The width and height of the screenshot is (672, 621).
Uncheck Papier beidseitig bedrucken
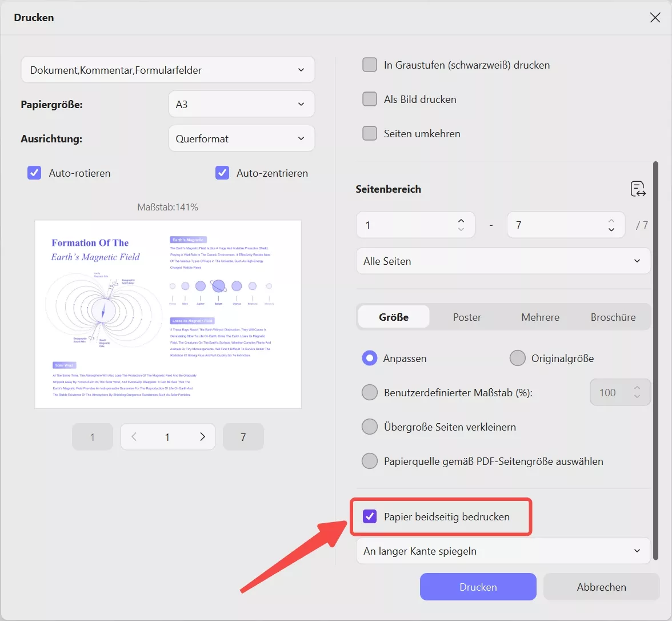tap(370, 516)
